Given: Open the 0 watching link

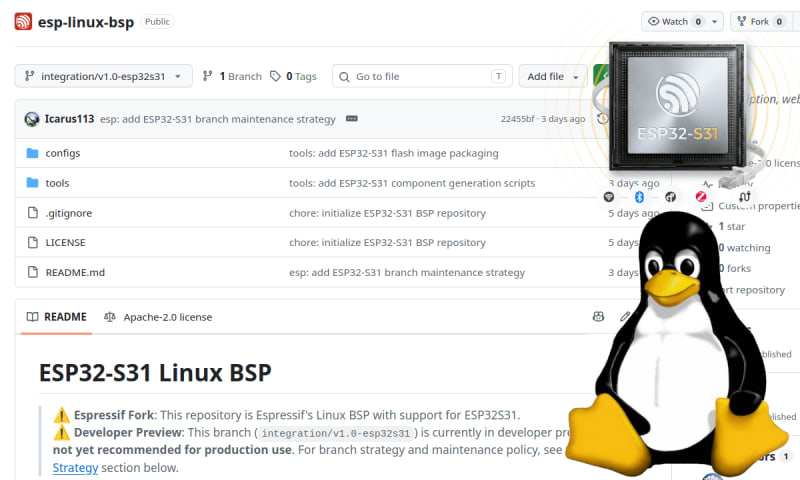Looking at the screenshot, I should click(x=744, y=247).
